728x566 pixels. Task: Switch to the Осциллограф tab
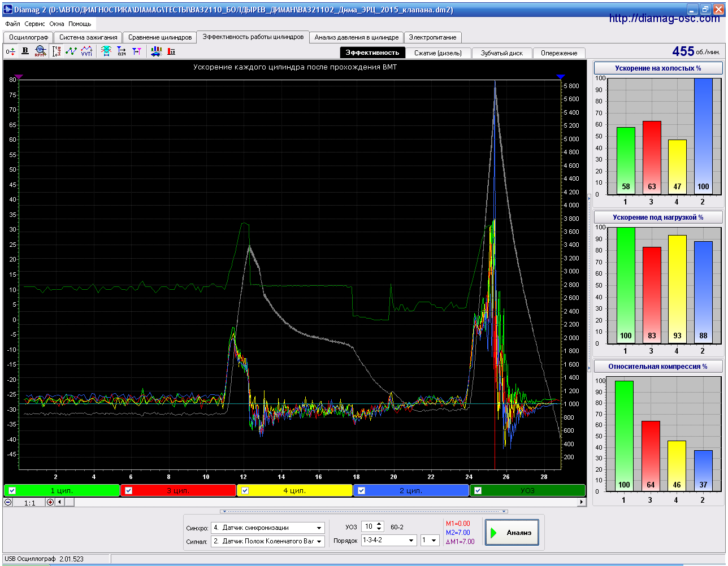point(28,37)
